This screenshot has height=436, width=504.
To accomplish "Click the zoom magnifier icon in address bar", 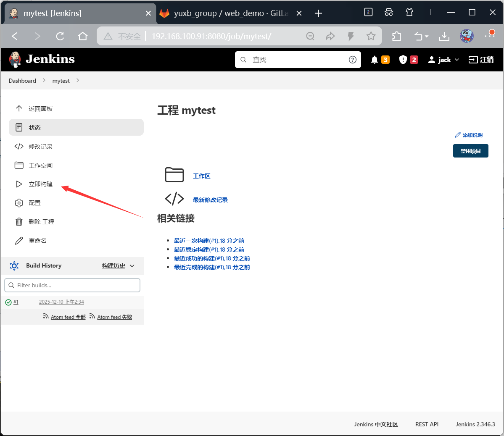I will click(310, 36).
